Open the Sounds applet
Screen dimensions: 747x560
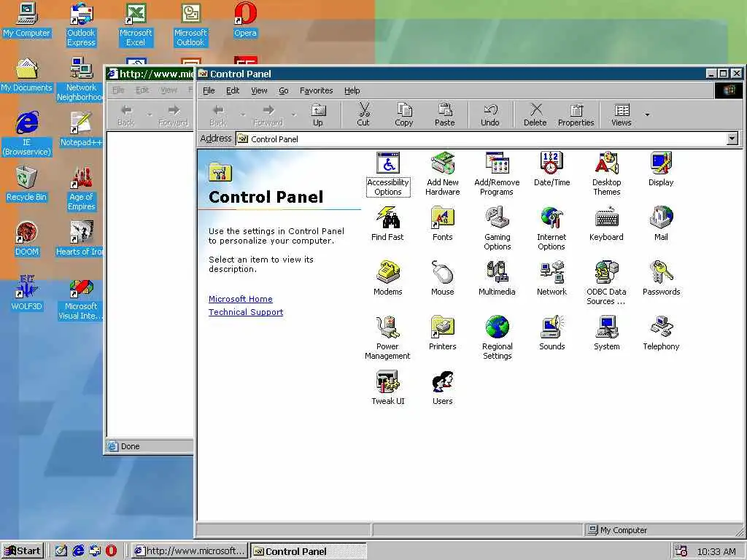[x=551, y=334]
